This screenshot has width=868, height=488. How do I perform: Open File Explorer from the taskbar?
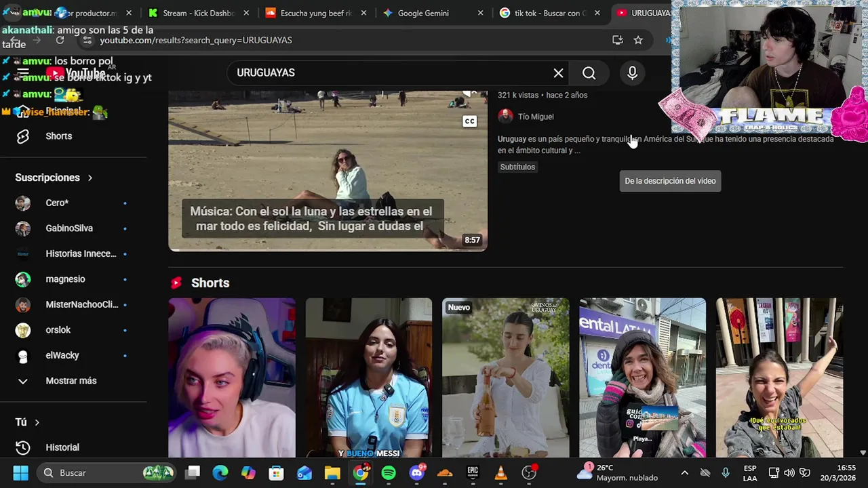[x=332, y=472]
